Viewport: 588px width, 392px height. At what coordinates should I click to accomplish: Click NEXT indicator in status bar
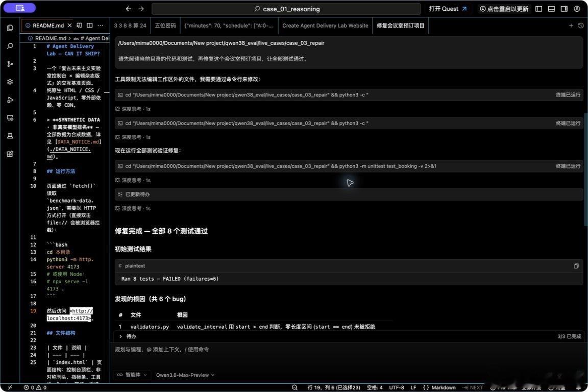pyautogui.click(x=473, y=387)
